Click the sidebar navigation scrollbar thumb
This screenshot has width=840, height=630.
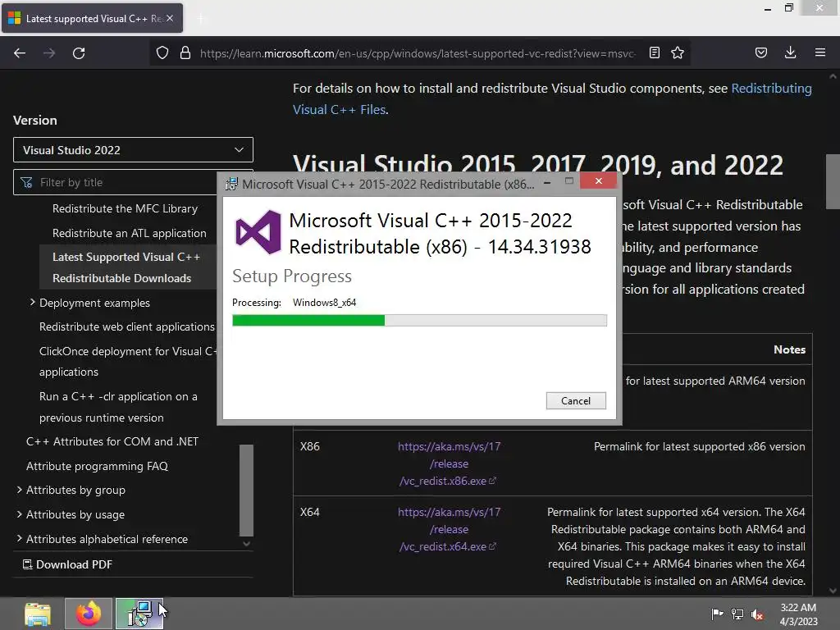coord(246,491)
